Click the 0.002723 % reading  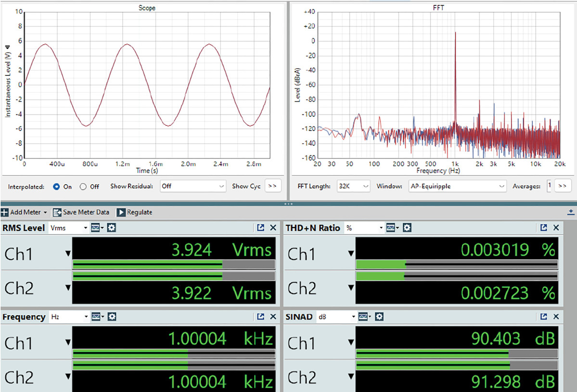coord(508,293)
